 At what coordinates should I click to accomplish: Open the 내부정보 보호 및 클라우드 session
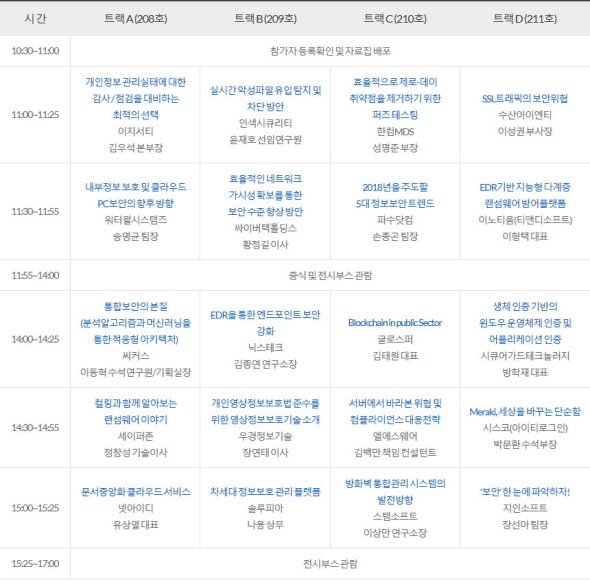coord(135,195)
